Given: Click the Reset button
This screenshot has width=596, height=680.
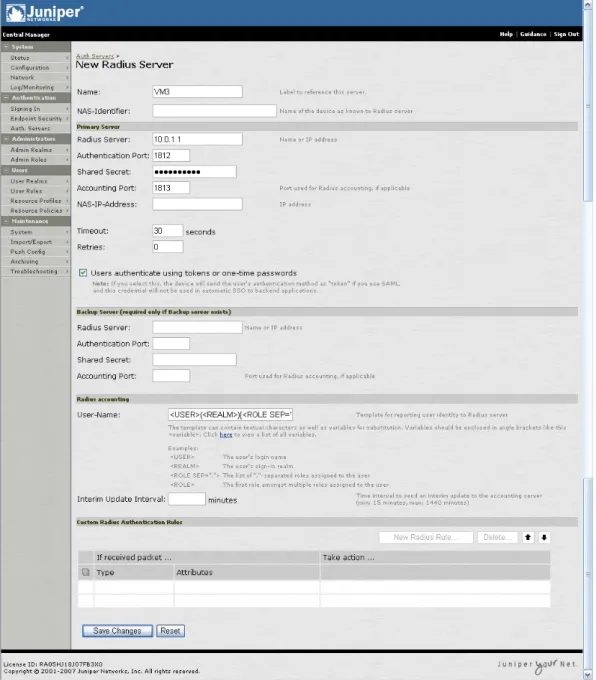Looking at the screenshot, I should tap(170, 631).
